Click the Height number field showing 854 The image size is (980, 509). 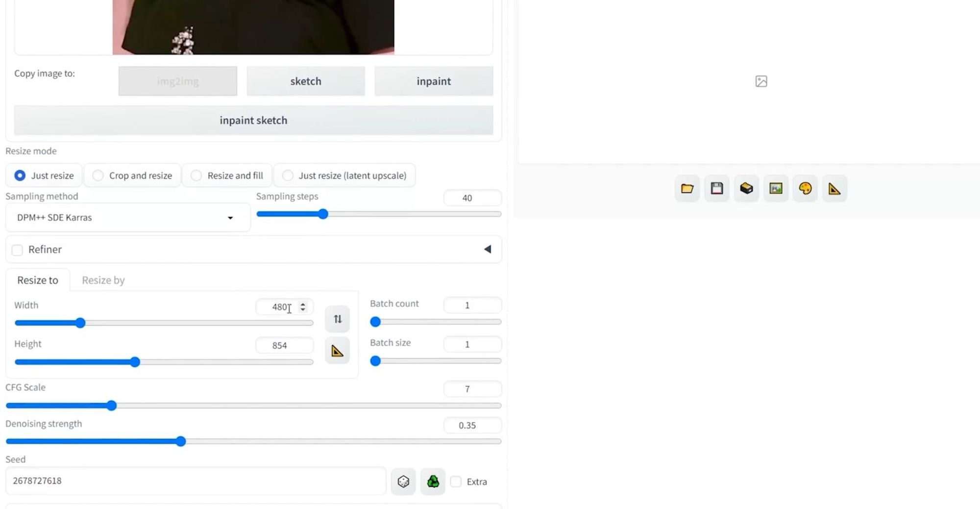[284, 346]
